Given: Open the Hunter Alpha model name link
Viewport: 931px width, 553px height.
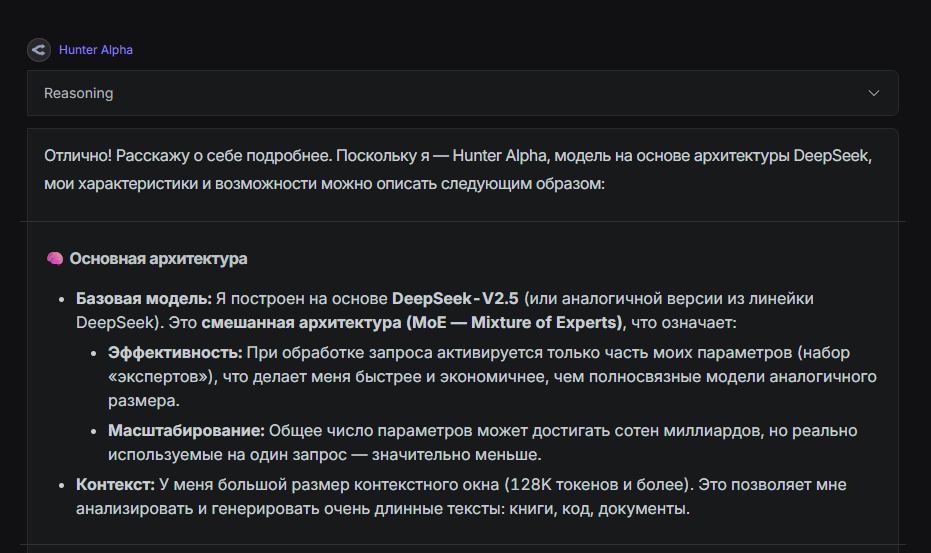Looking at the screenshot, I should click(x=96, y=50).
